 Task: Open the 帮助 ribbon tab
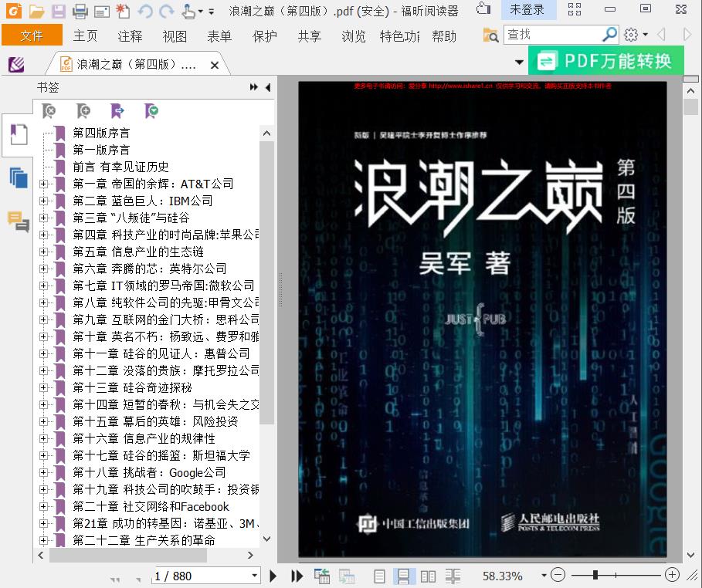coord(444,35)
